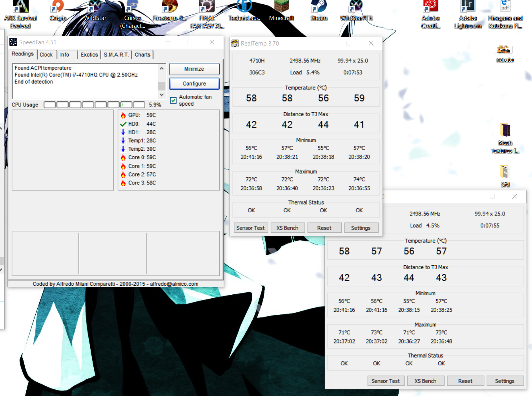Viewport: 532px width, 396px height.
Task: Click Sensor Test in the back RealTemp window
Action: click(386, 381)
